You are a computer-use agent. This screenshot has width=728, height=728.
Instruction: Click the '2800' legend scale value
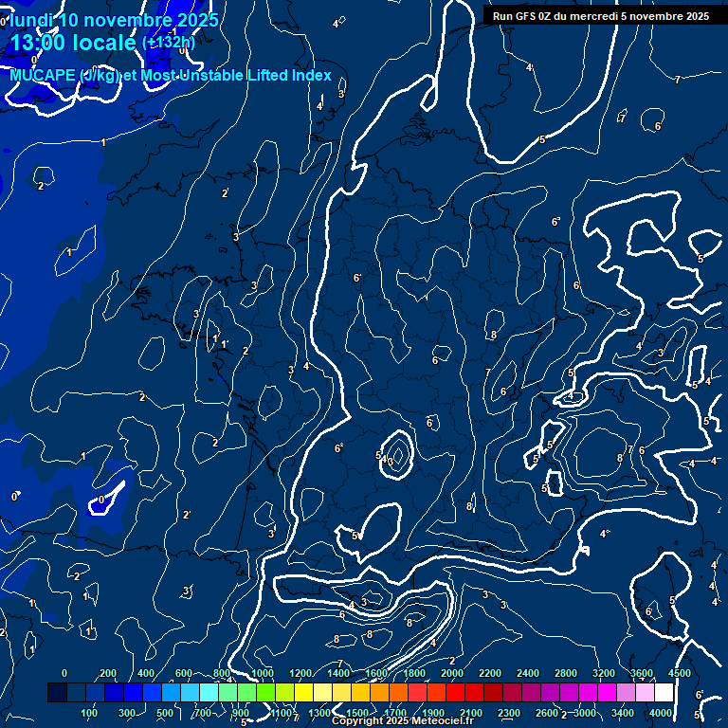pyautogui.click(x=566, y=673)
